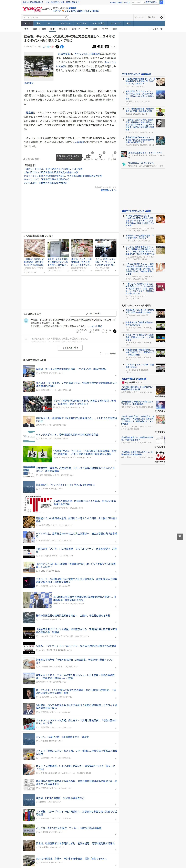Open the 経済産業省 building article photo
186x868 pixels.
coord(39,67)
